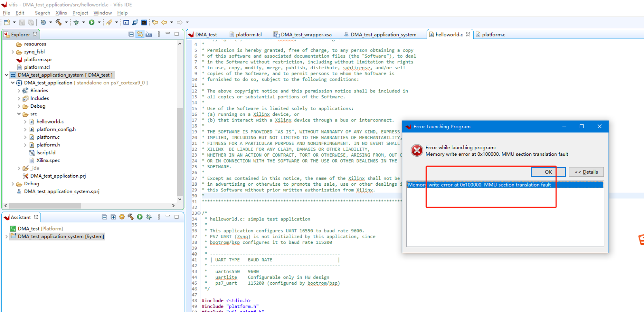This screenshot has width=644, height=312.
Task: Click Explorer vertical scrollbar thumb
Action: tap(180, 151)
